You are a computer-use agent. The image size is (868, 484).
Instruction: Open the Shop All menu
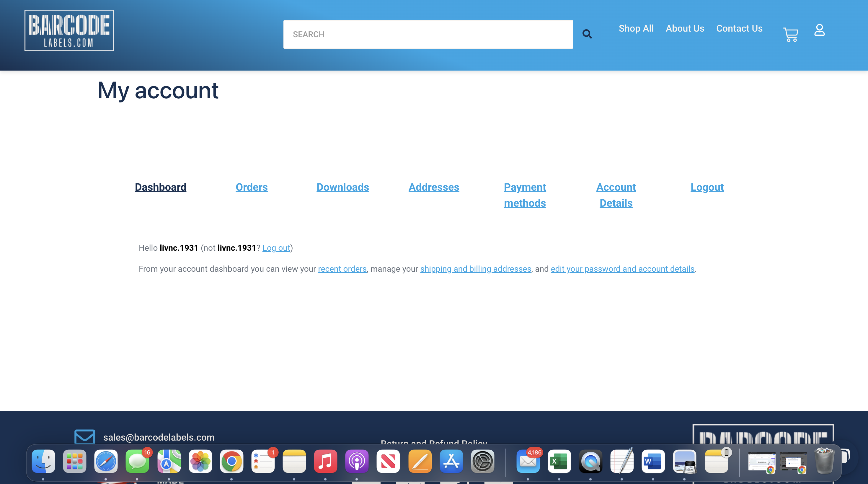636,28
